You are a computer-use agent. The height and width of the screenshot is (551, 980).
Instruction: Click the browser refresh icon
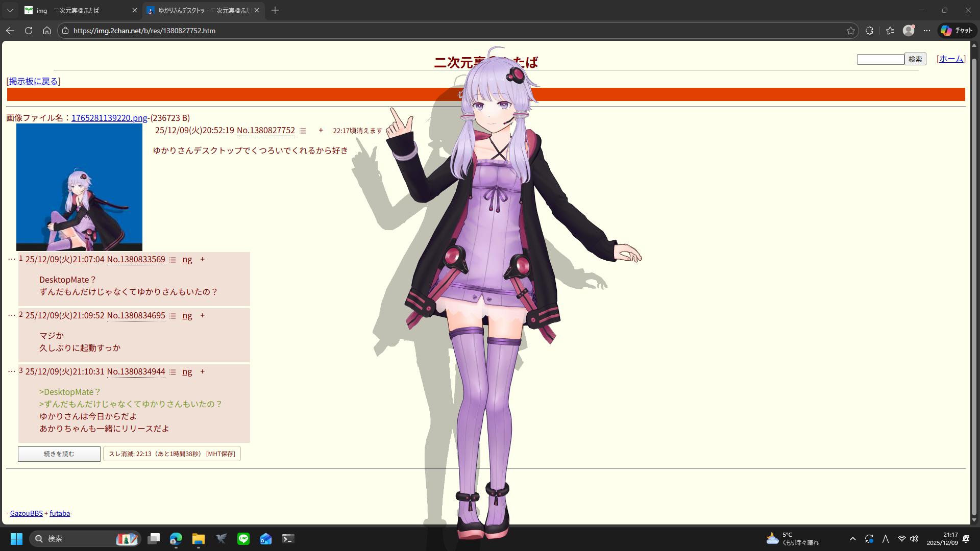pos(29,31)
